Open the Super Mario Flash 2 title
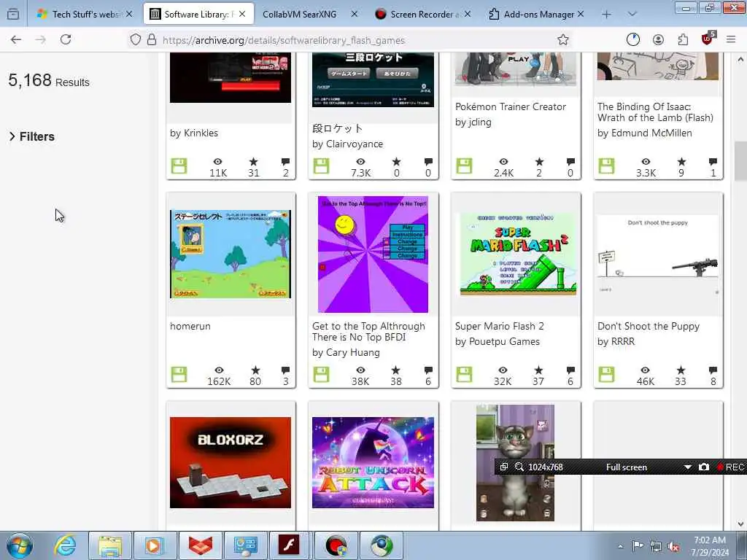 pos(499,326)
